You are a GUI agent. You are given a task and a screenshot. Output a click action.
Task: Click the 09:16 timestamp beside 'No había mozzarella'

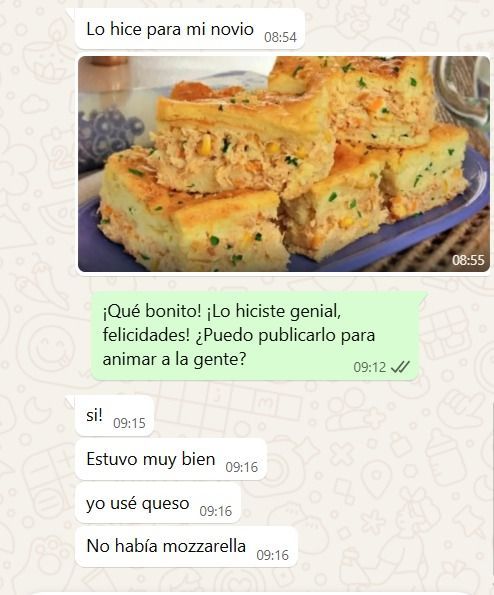[272, 555]
